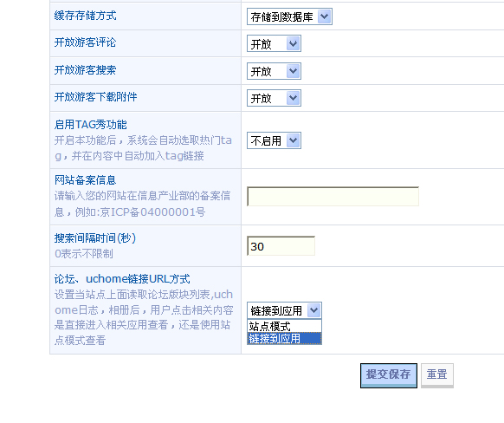Expand the 开放游客下载附件 dropdown arrow
Screen dimensions: 504x423
293,98
